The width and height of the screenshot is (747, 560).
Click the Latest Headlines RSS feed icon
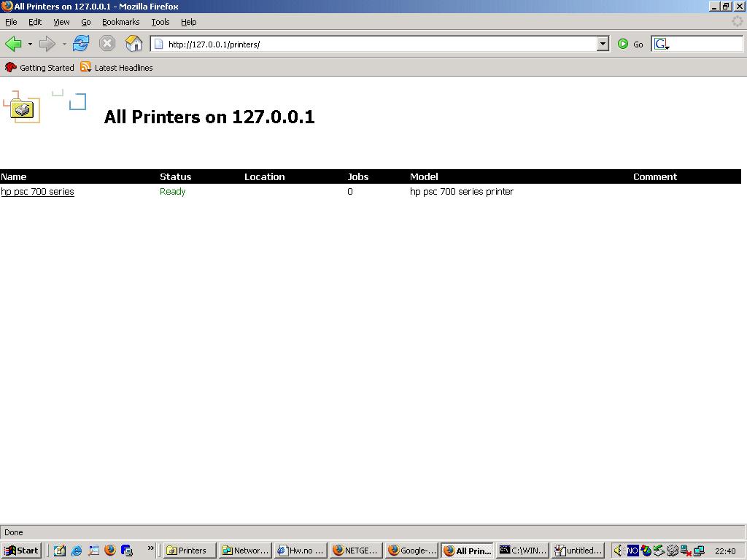(x=85, y=67)
